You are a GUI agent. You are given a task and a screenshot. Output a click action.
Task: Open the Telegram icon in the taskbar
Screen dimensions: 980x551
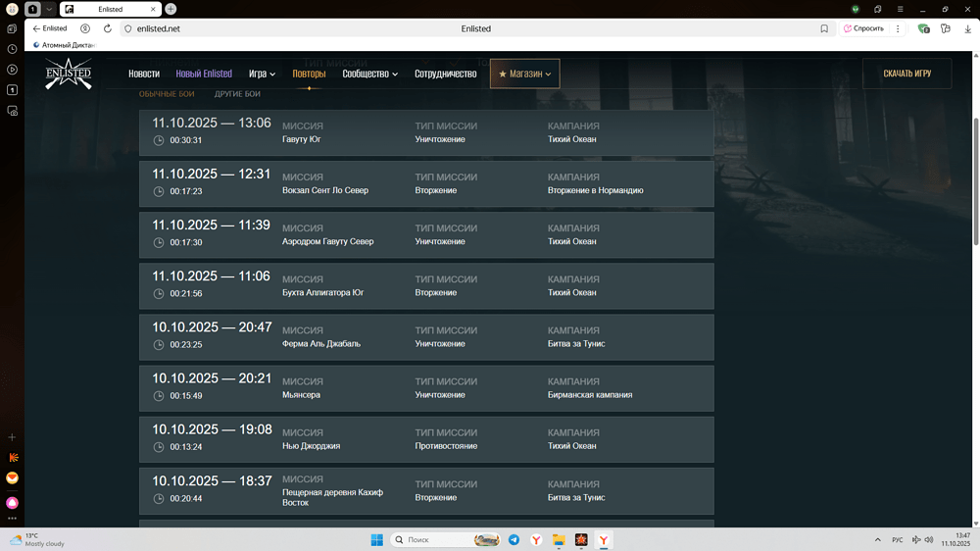tap(514, 540)
